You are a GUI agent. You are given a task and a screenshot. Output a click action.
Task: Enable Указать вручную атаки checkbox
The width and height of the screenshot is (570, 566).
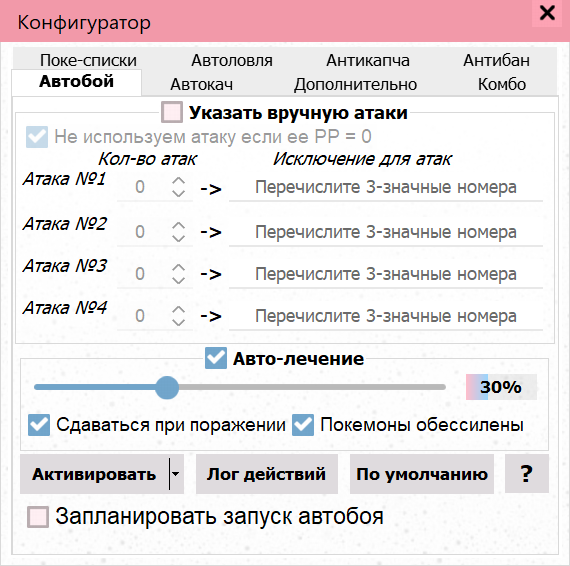point(172,112)
